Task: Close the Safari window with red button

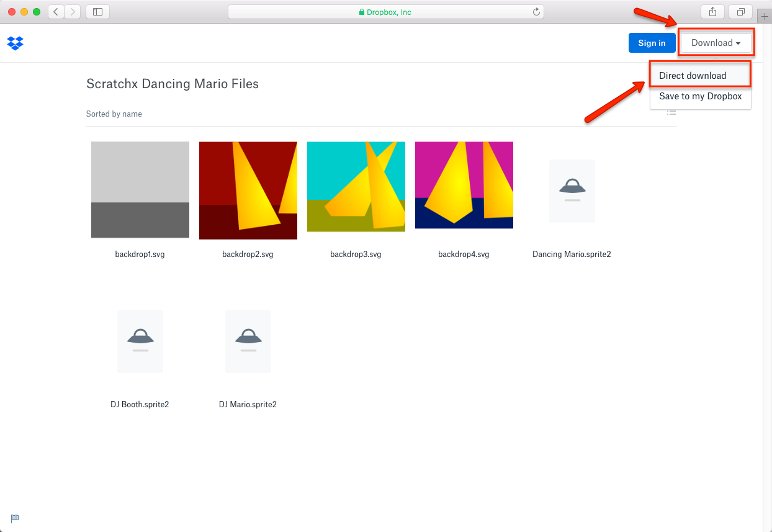Action: pyautogui.click(x=12, y=12)
